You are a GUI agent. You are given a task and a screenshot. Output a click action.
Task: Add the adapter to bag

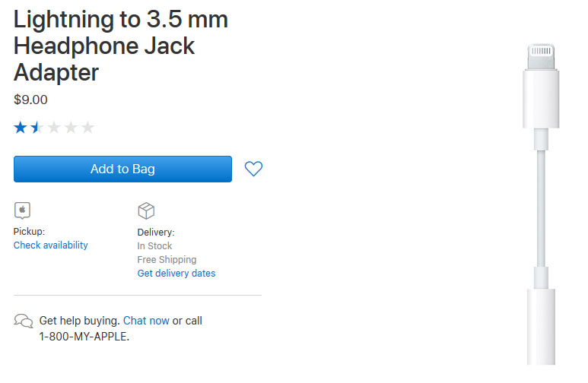point(122,169)
